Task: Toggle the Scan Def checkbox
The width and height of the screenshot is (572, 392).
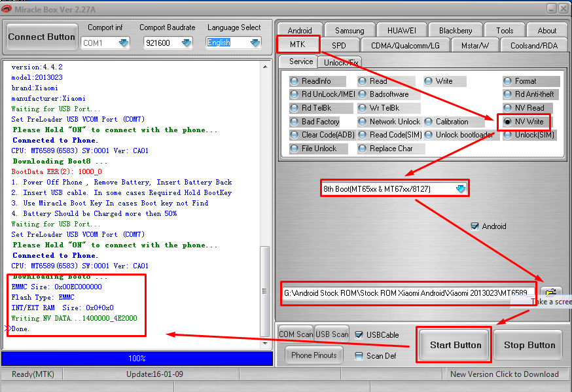Action: coord(359,355)
